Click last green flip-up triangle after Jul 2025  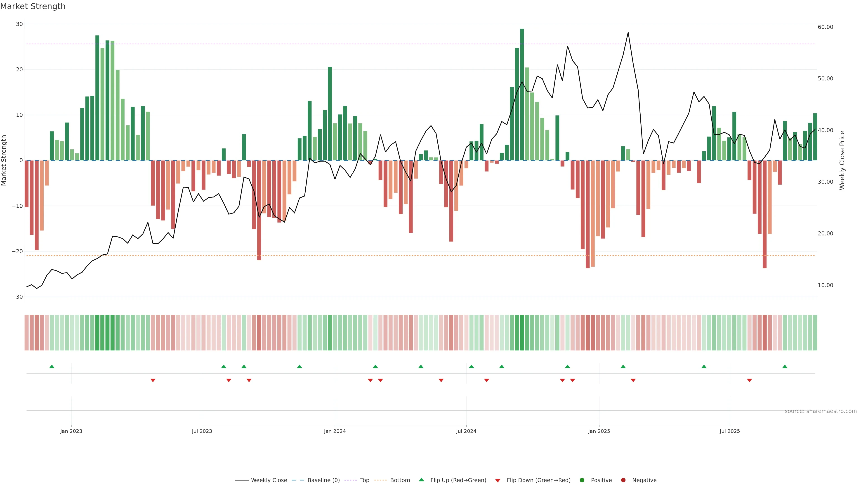pos(785,366)
